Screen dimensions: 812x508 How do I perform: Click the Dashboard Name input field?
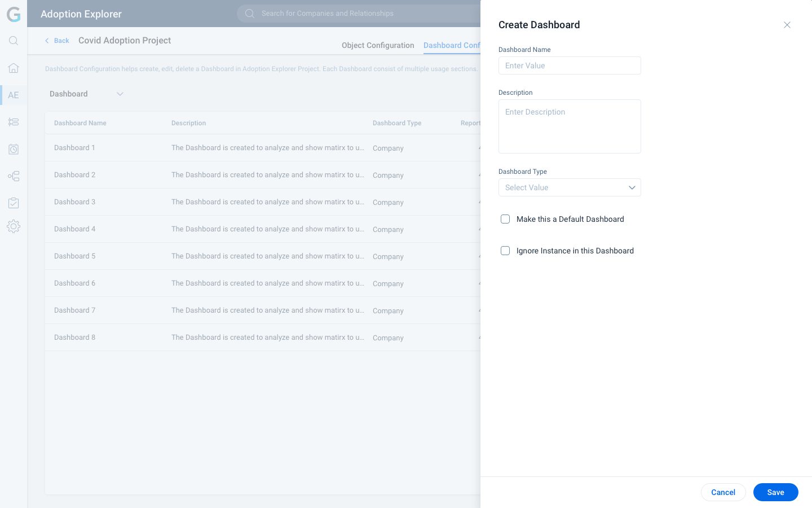pos(570,65)
